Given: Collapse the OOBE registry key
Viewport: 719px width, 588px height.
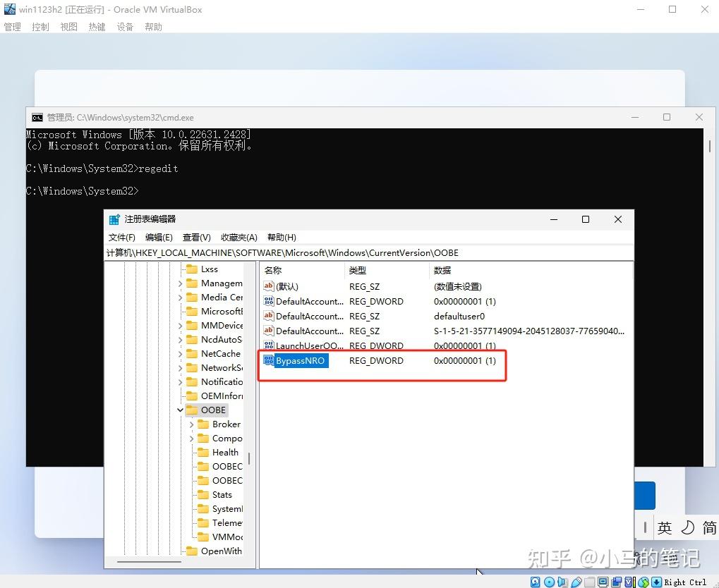Looking at the screenshot, I should [180, 410].
